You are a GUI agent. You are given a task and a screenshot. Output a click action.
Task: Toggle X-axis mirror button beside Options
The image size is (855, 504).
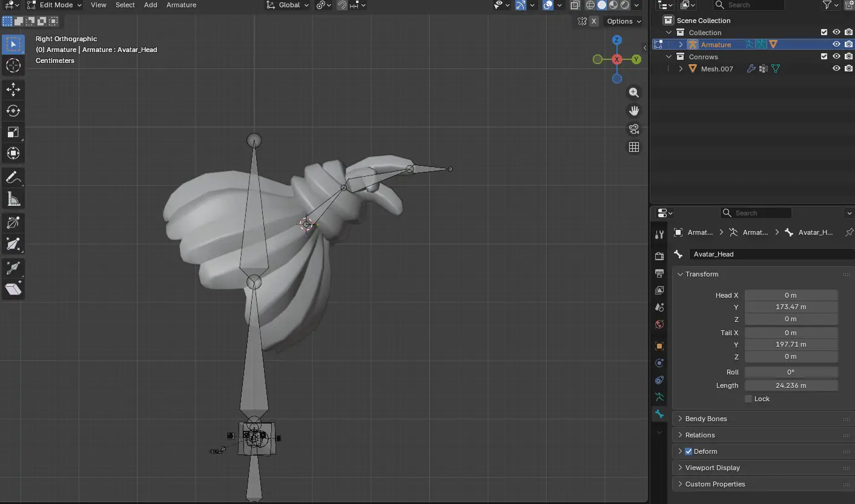(594, 21)
